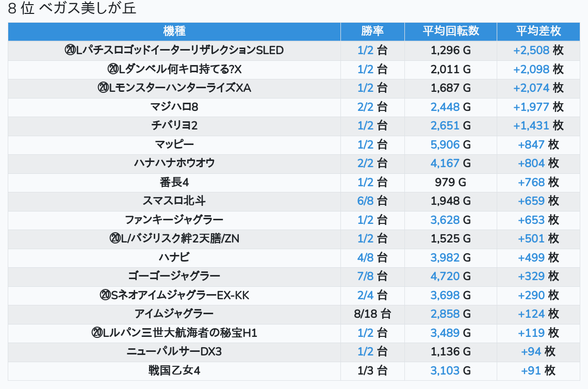Select the 戦国乙女4 machine row name

coord(174,370)
